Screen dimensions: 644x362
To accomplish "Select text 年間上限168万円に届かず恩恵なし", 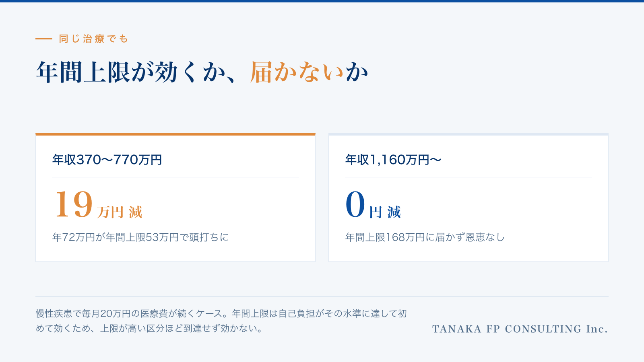I will tap(425, 237).
